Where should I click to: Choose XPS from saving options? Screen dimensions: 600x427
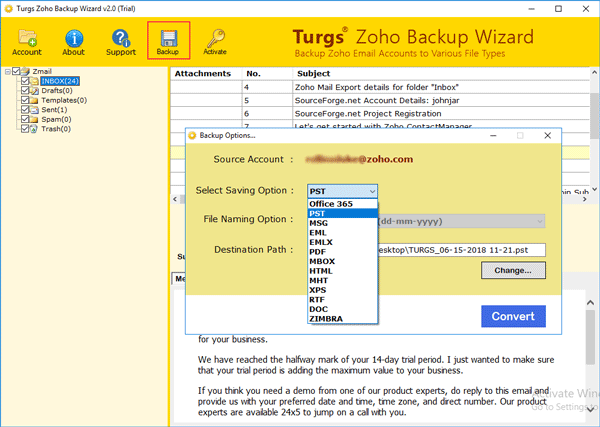[342, 290]
